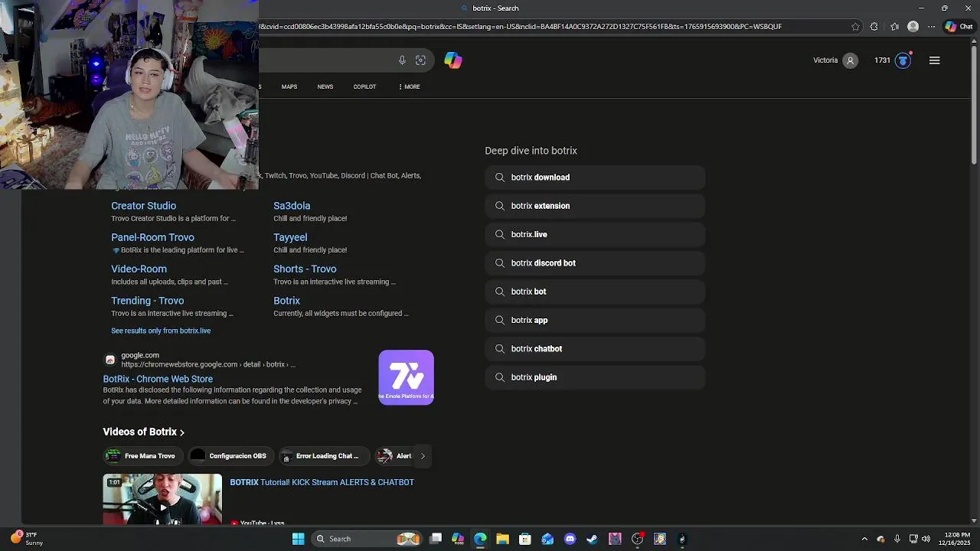Add page to favorites star icon

pos(855,27)
